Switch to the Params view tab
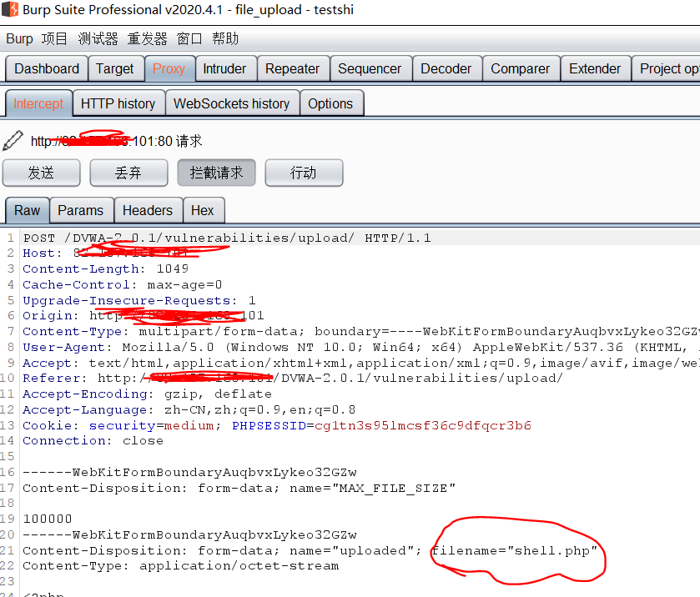 81,210
